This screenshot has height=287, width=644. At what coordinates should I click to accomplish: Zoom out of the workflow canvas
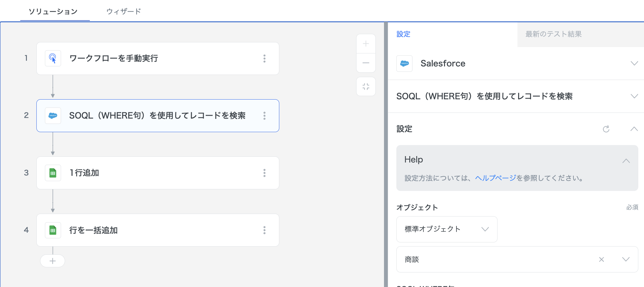pos(366,63)
